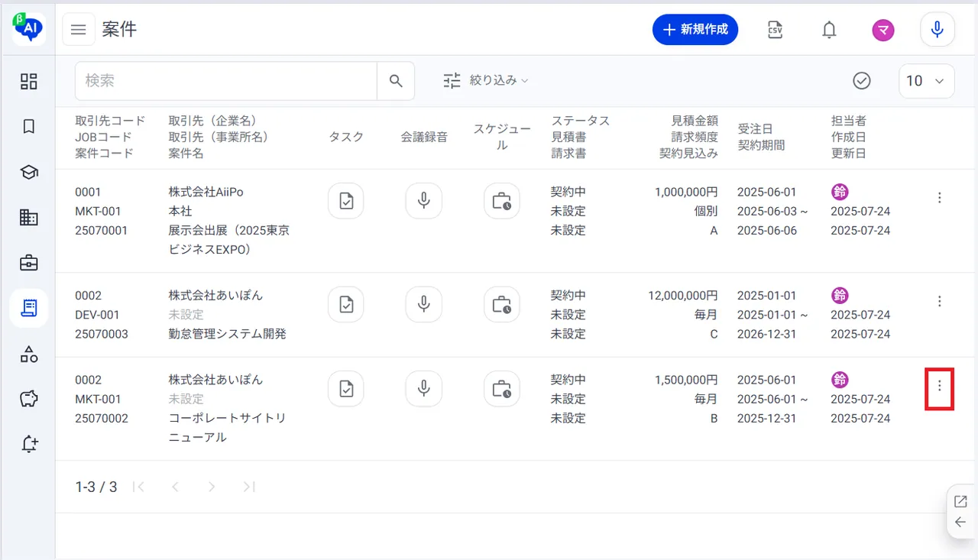
Task: Open the building sidebar icon
Action: click(29, 218)
